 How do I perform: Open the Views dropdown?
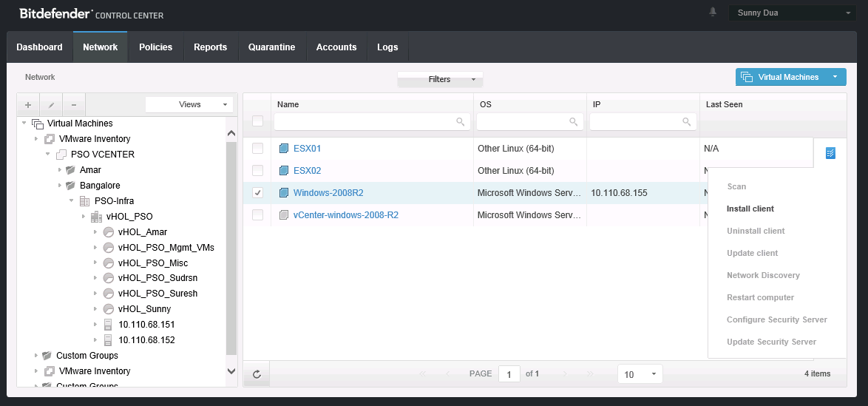tap(189, 105)
